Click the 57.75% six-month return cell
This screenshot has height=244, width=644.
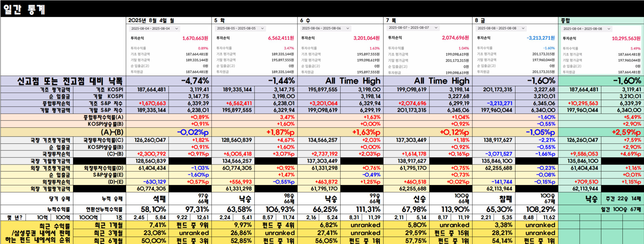pyautogui.click(x=416, y=241)
